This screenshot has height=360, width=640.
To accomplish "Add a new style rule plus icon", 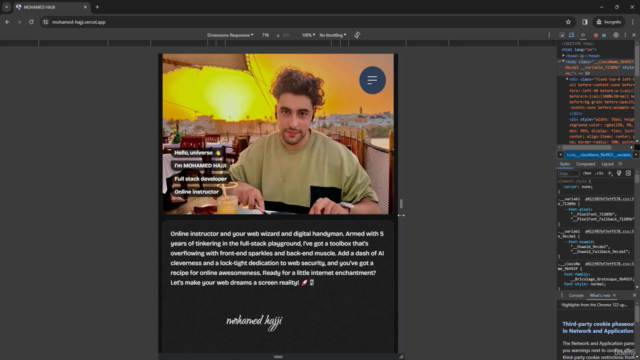I will pyautogui.click(x=610, y=173).
